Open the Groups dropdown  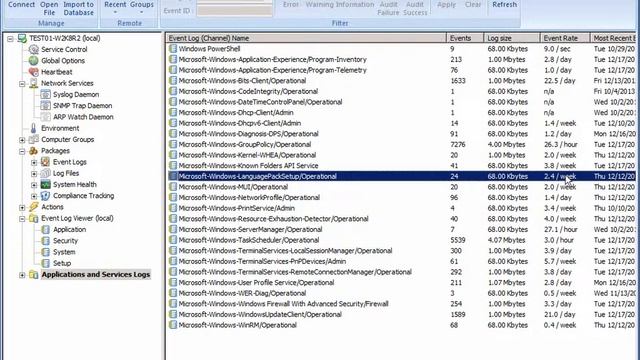pyautogui.click(x=142, y=7)
